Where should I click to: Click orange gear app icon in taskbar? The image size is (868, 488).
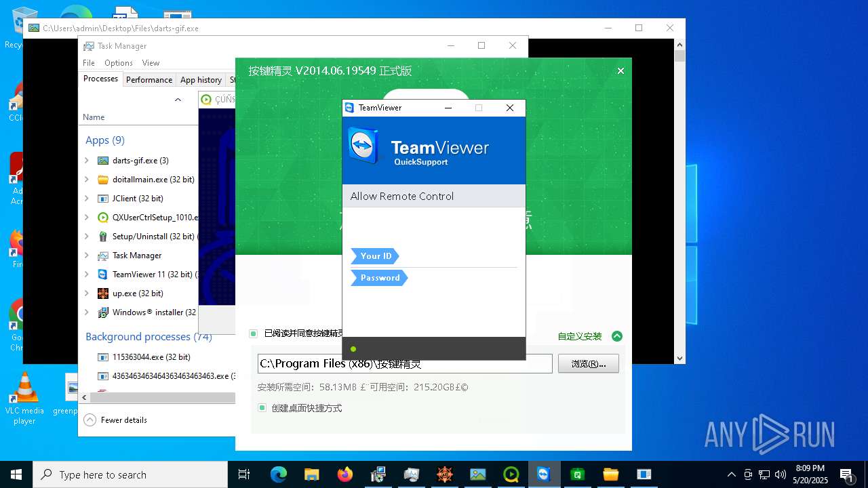pos(445,474)
